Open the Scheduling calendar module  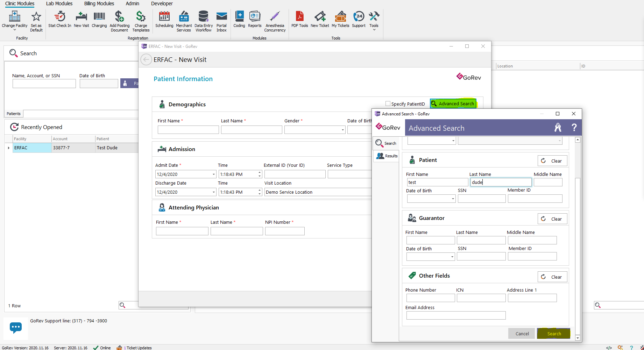point(164,20)
